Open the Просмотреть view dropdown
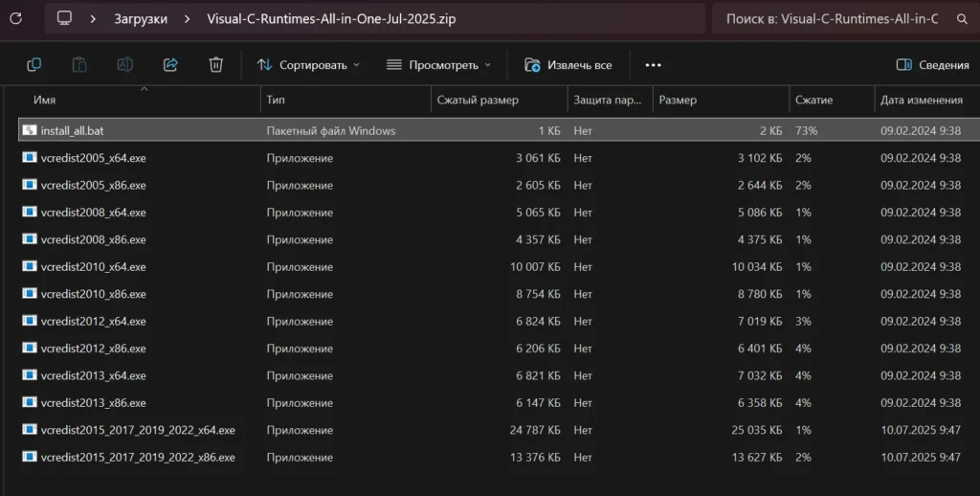 point(438,65)
